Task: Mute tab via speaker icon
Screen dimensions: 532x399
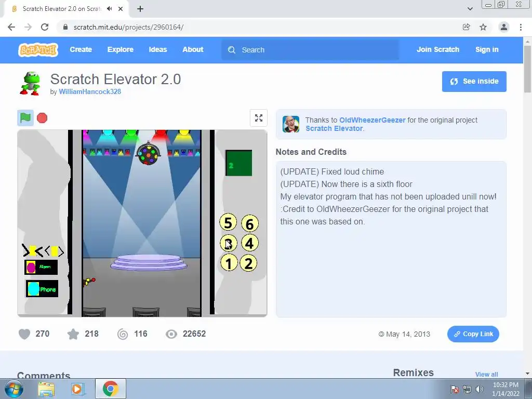Action: tap(109, 9)
